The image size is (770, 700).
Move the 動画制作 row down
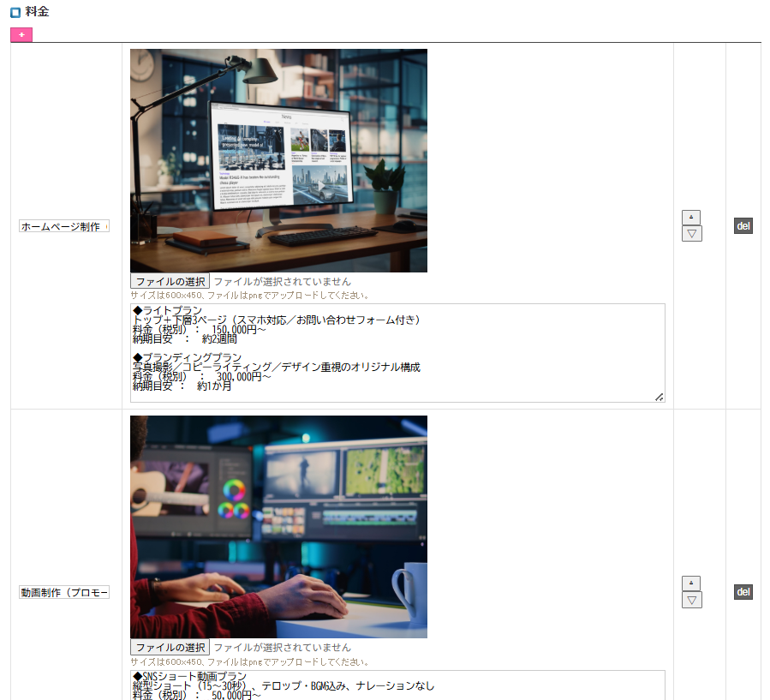click(691, 600)
